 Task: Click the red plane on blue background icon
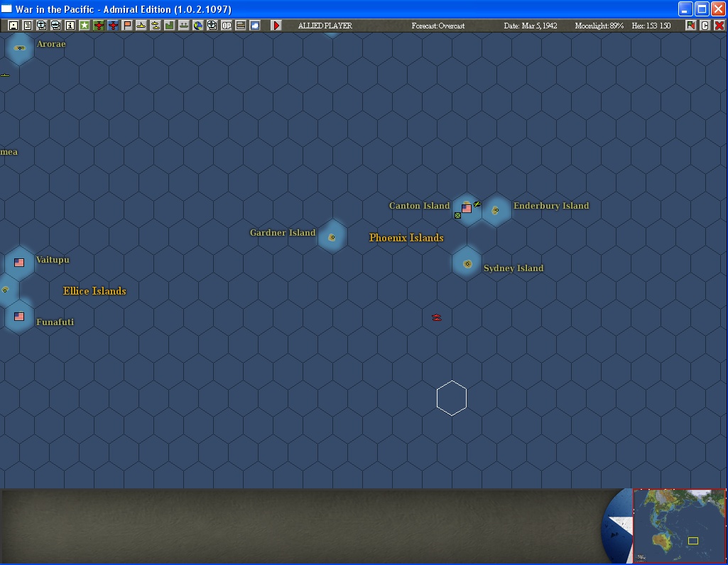point(113,26)
